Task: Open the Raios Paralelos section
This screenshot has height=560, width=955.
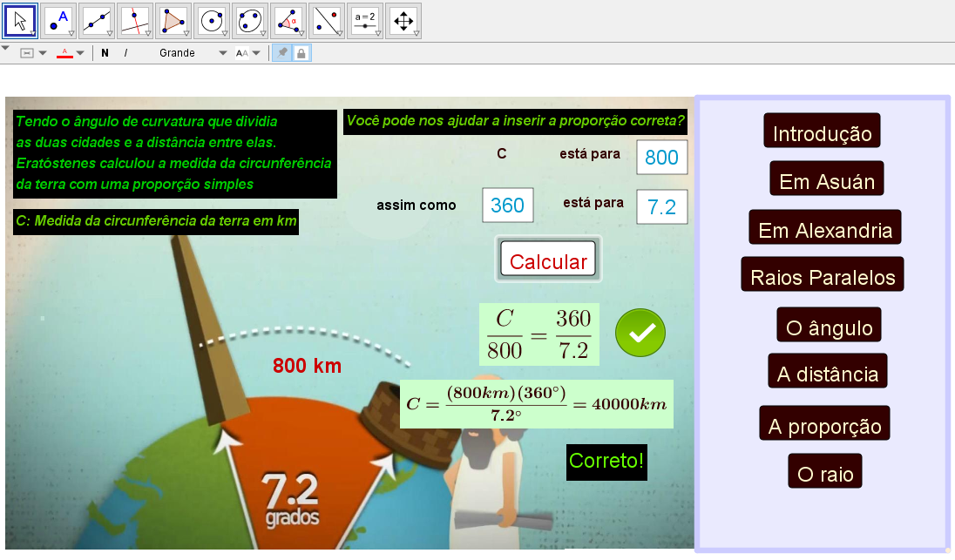Action: point(823,274)
